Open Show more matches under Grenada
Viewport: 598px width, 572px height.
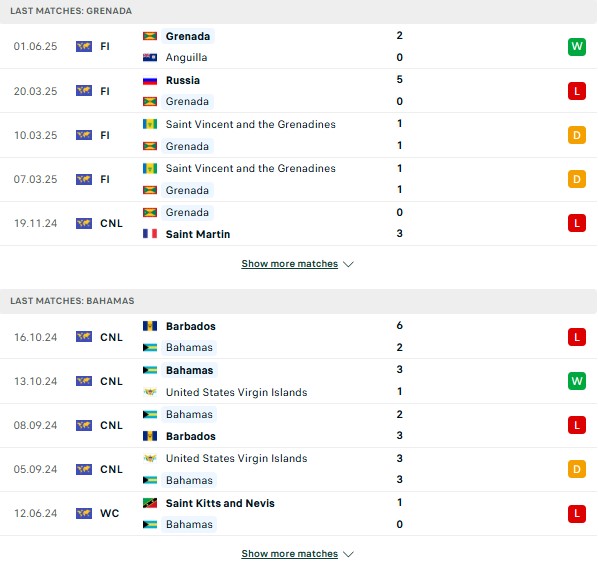click(289, 264)
